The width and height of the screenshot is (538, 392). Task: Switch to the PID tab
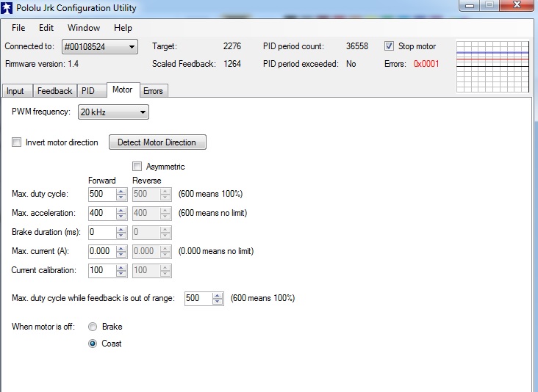pos(88,91)
